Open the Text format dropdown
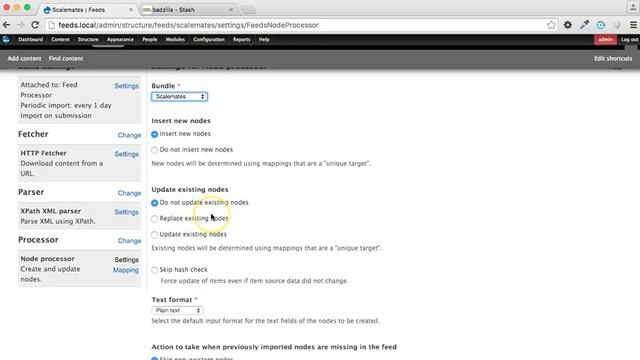Image resolution: width=640 pixels, height=360 pixels. [x=177, y=311]
